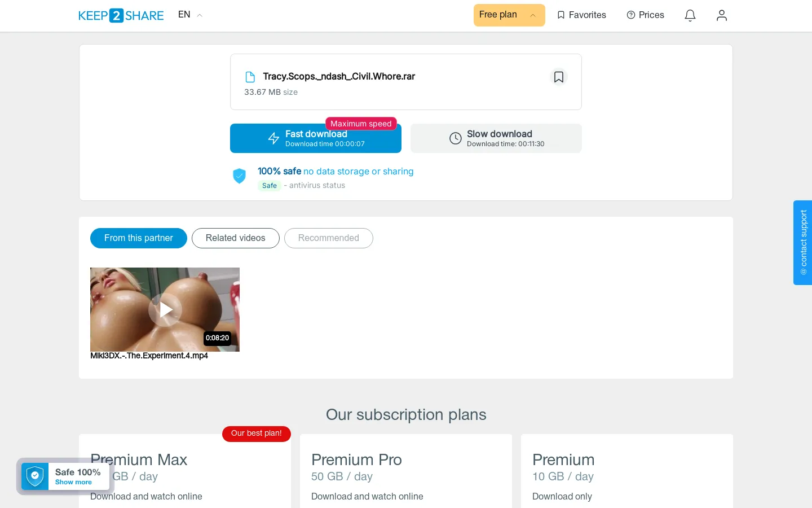This screenshot has width=812, height=508.
Task: Open user account profile icon
Action: (x=722, y=15)
